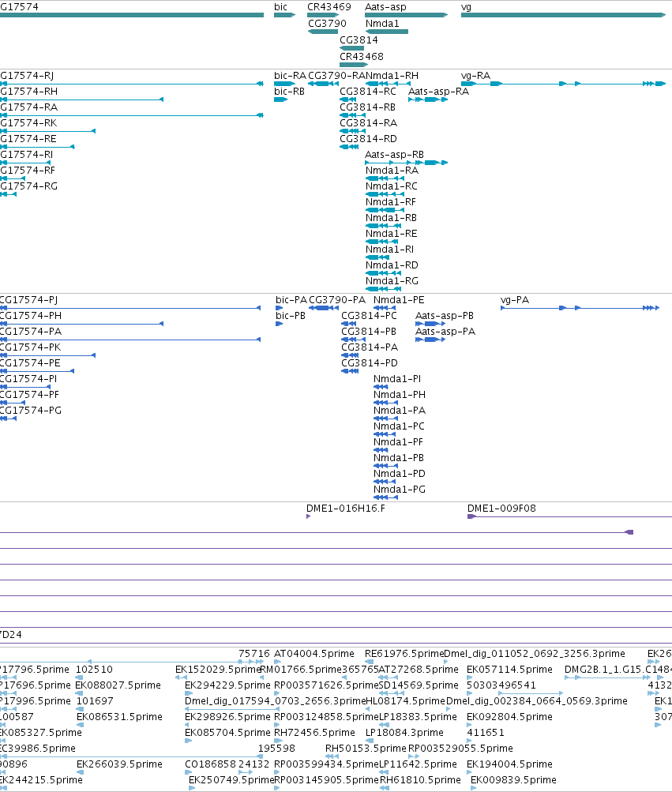The width and height of the screenshot is (672, 792).
Task: Open the Nmda1-PG protein label
Action: [399, 490]
